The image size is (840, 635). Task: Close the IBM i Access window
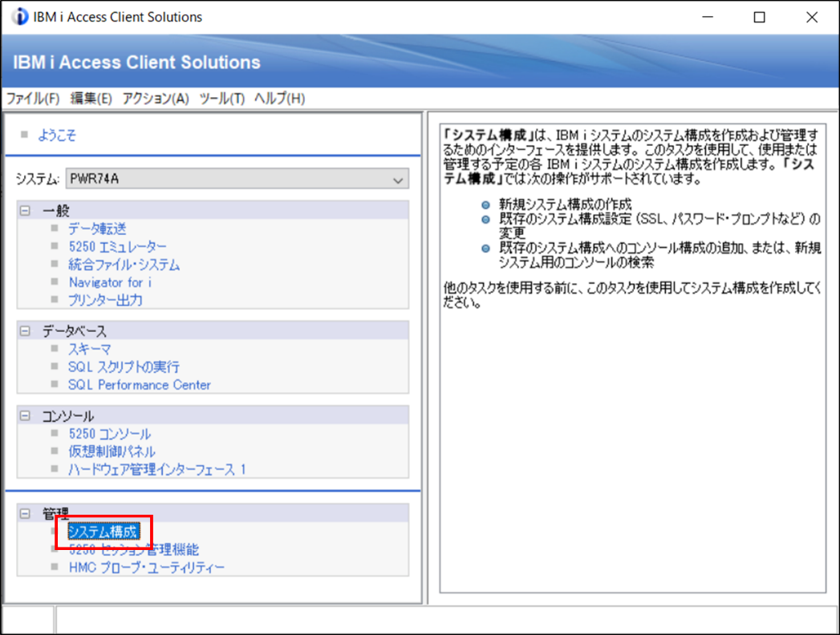coord(812,17)
